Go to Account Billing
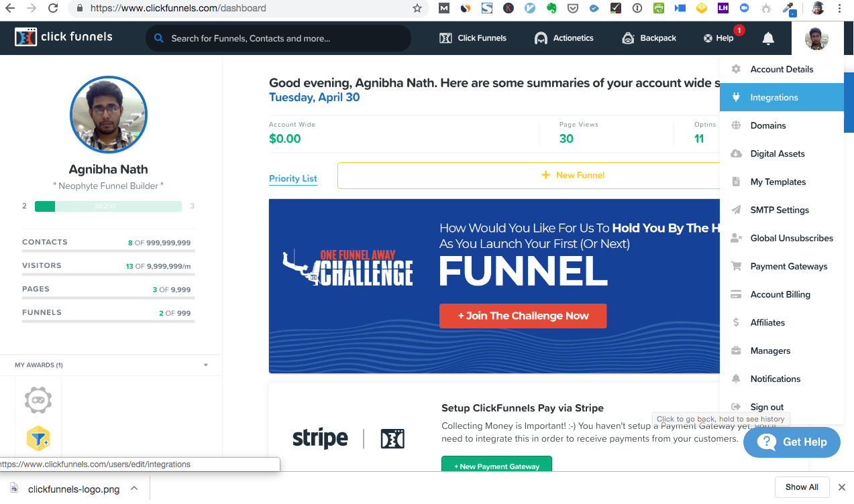The height and width of the screenshot is (504, 854). [782, 294]
